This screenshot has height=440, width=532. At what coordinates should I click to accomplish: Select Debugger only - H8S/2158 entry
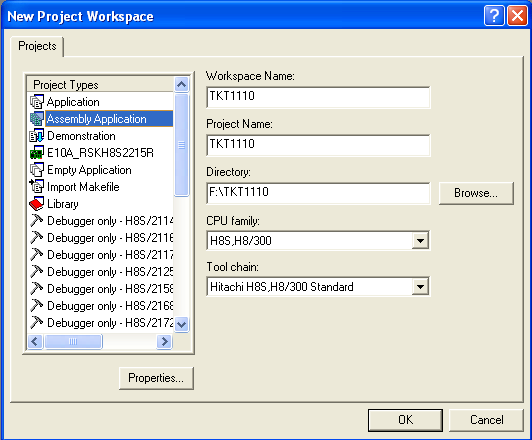click(110, 288)
